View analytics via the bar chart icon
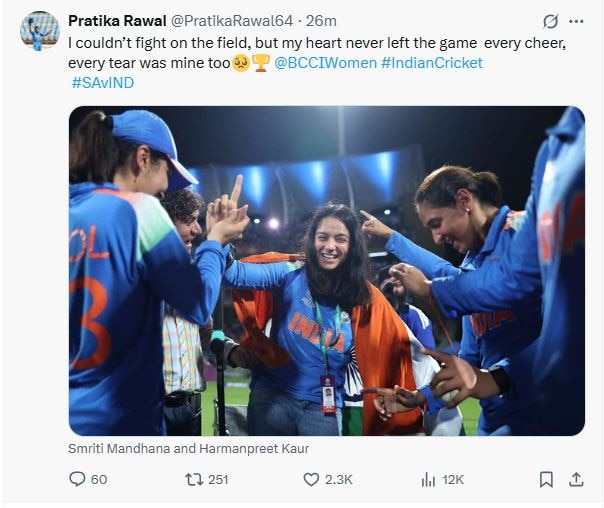The image size is (604, 508). 428,480
